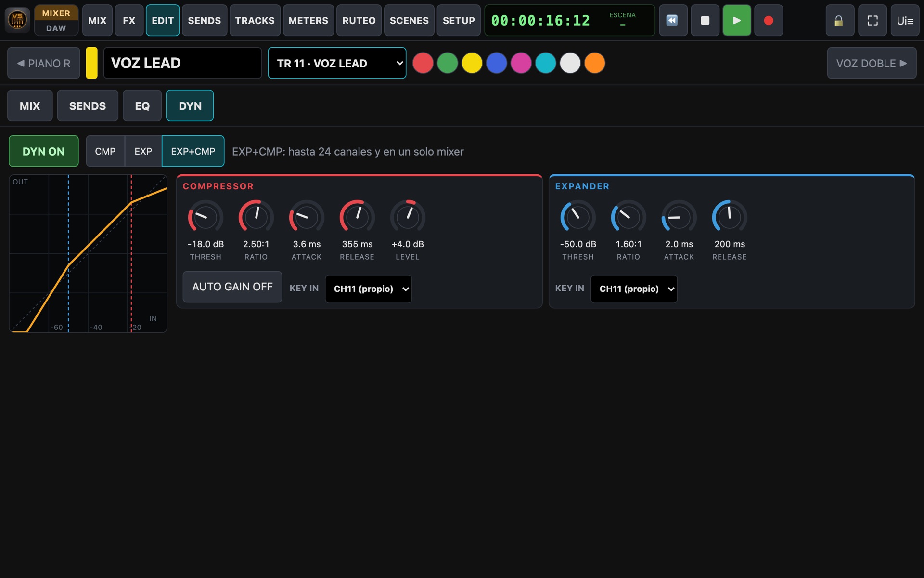Open the METERS tab
Viewport: 924px width, 578px height.
[x=308, y=20]
